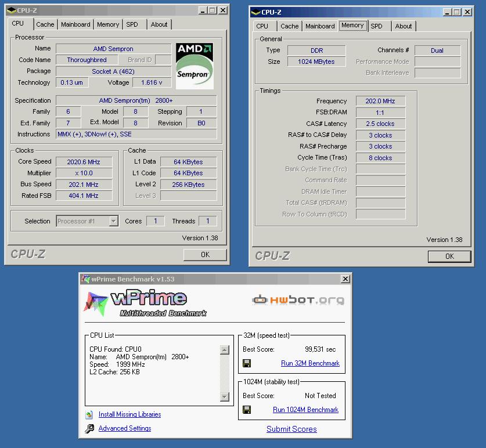Viewport: 486px width, 448px height.
Task: Open the Processor #1 selection dropdown
Action: (x=114, y=221)
